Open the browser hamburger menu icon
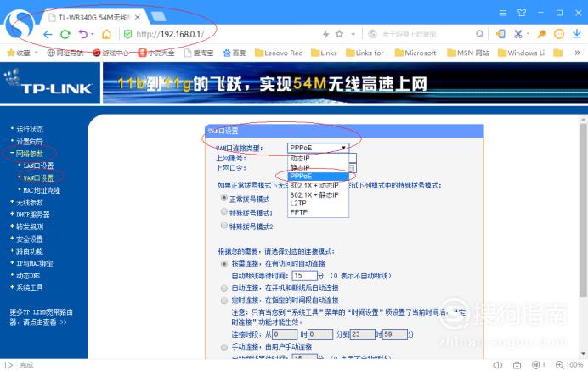 click(503, 13)
